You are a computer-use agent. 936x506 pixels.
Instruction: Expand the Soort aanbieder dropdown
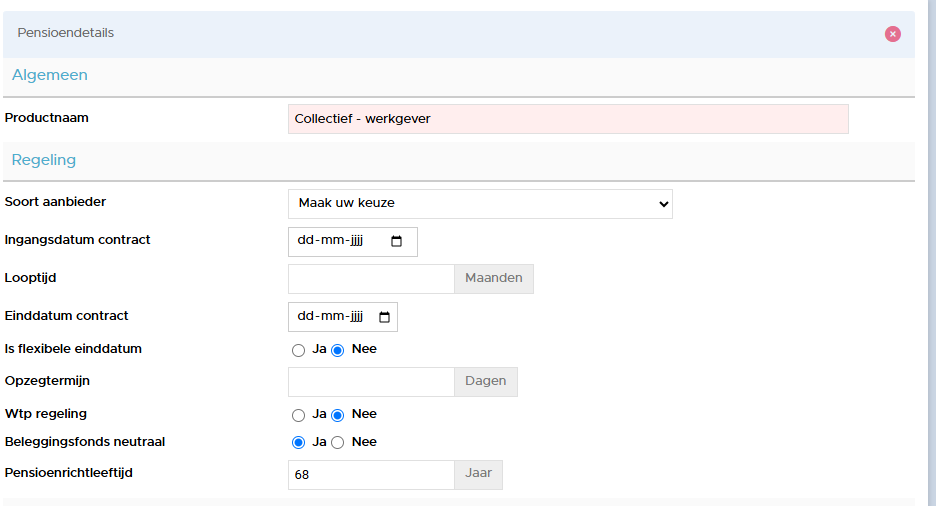pos(480,204)
